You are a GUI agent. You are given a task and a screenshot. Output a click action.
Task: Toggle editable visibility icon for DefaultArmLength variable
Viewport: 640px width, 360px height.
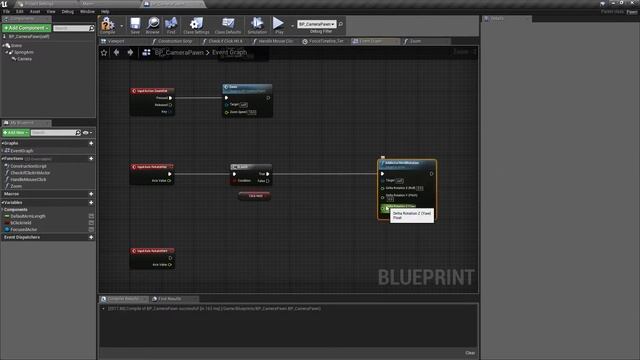(x=91, y=216)
